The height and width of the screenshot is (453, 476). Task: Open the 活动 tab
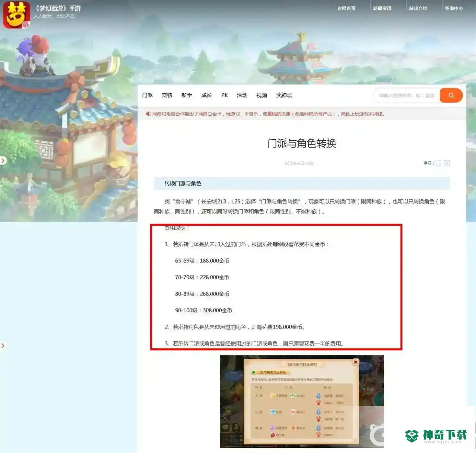242,95
